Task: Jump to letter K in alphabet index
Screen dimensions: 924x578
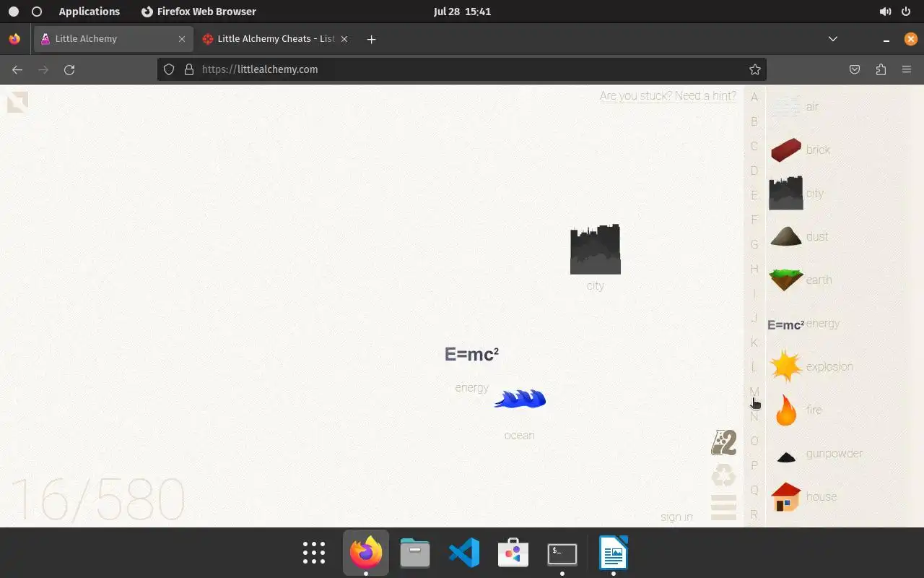Action: [754, 342]
